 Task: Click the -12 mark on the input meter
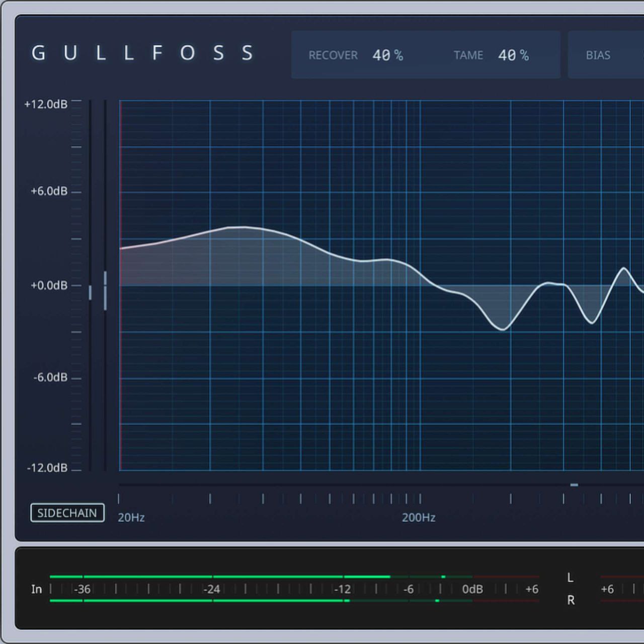343,589
